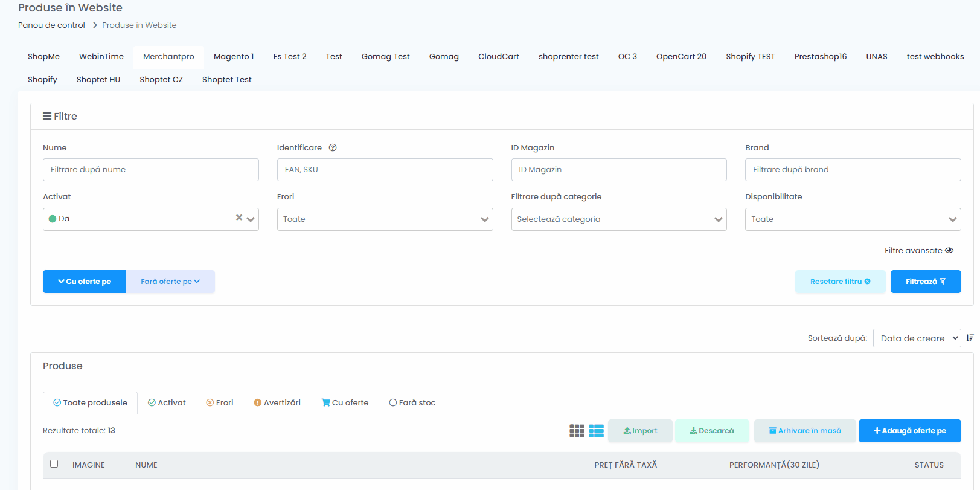Viewport: 980px width, 490px height.
Task: Select the UNAS store tab
Action: point(877,56)
